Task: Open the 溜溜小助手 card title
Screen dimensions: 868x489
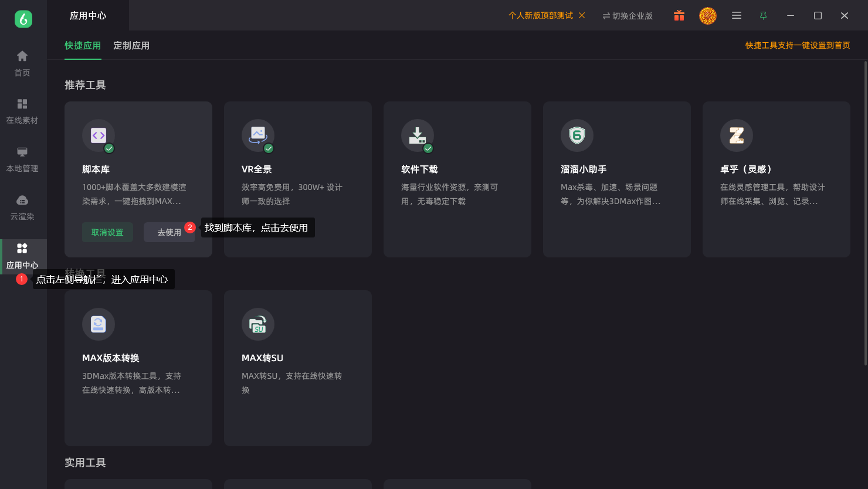Action: 584,169
